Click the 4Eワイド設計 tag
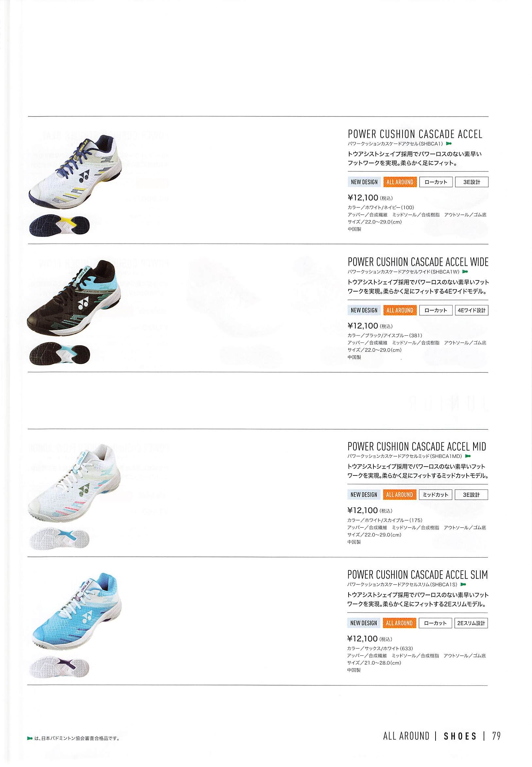Screen dimensions: 532x767 471,311
